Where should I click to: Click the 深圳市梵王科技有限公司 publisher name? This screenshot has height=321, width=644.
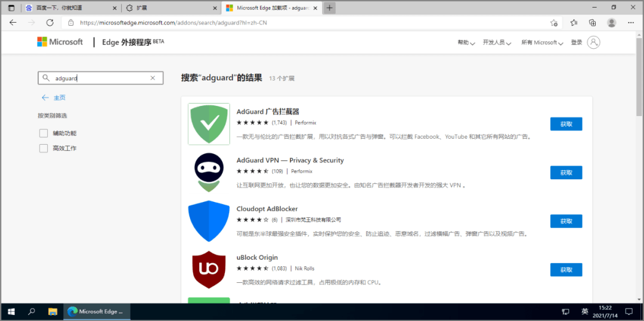click(314, 220)
